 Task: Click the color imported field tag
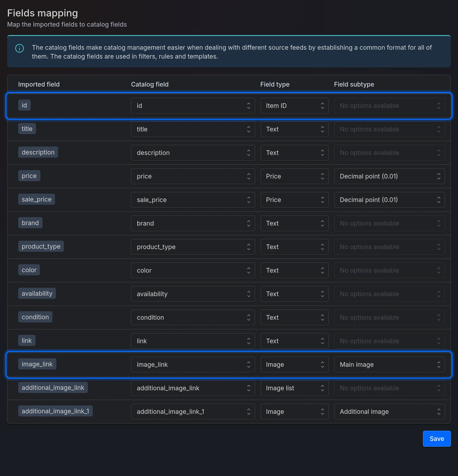coord(29,270)
